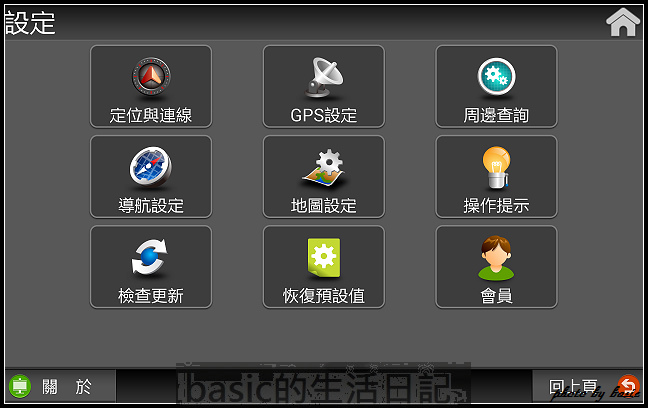Select the 操作提示 light bulb icon
The height and width of the screenshot is (408, 648).
(x=496, y=167)
